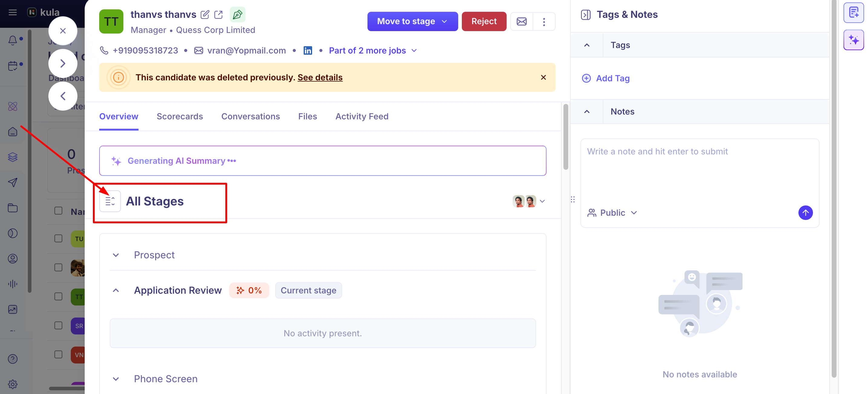Send email via envelope button
Viewport: 868px width, 394px height.
[522, 21]
